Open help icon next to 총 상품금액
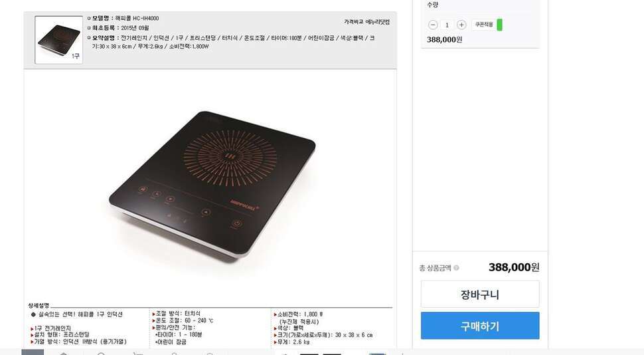 tap(456, 268)
